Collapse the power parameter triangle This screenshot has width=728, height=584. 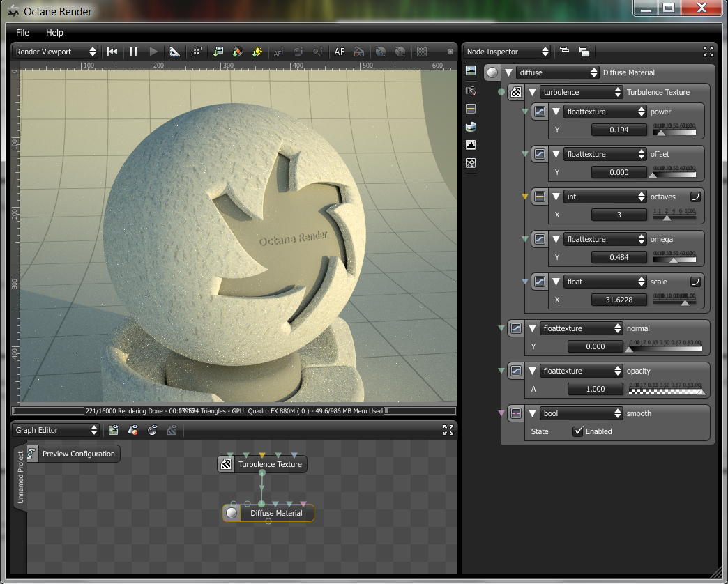(x=556, y=112)
